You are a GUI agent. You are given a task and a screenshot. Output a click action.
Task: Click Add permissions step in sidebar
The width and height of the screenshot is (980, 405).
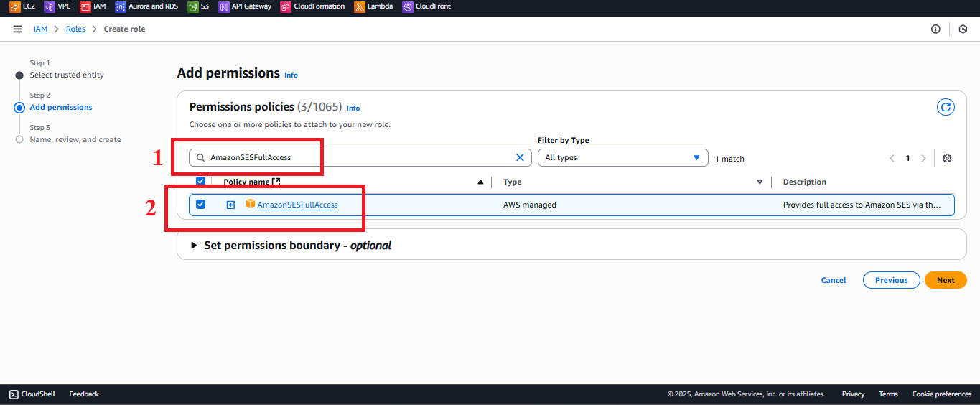(x=61, y=107)
